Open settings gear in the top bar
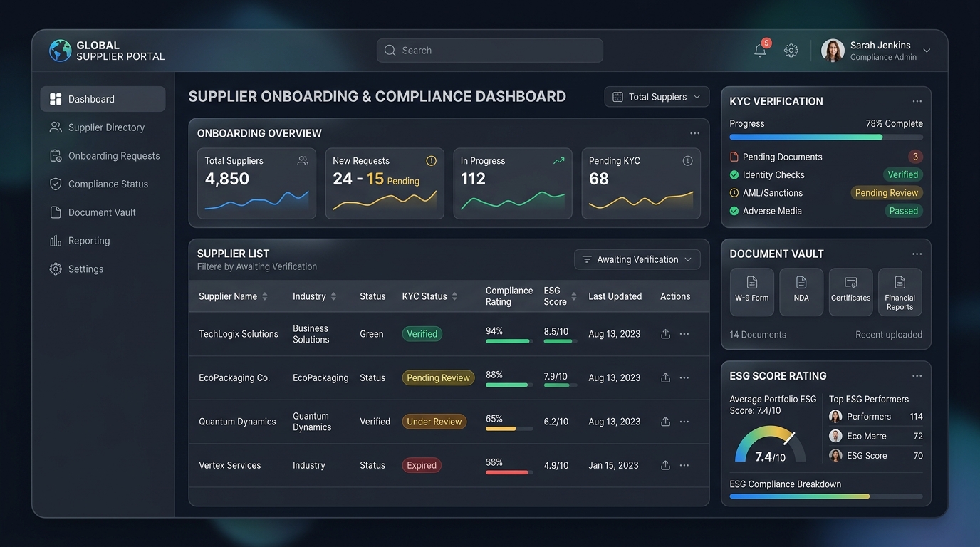The width and height of the screenshot is (980, 547). [791, 51]
